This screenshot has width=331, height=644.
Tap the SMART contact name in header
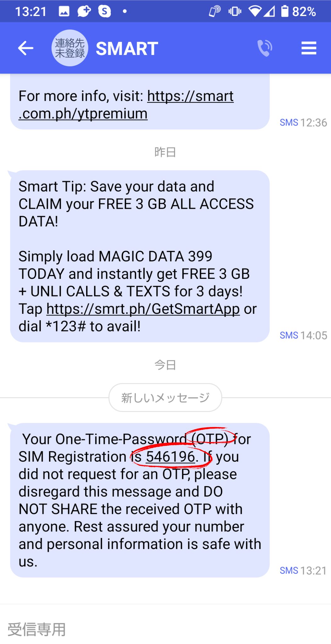127,48
